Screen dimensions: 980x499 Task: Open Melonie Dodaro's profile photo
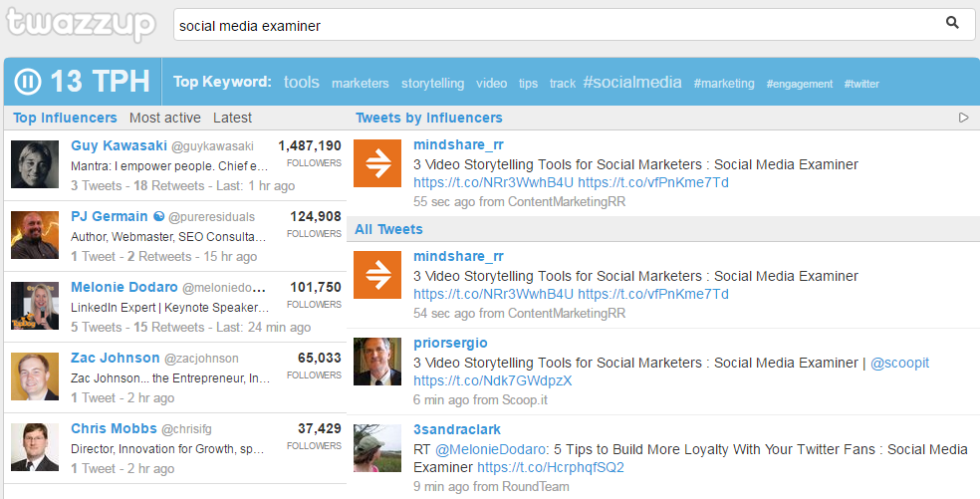(35, 306)
